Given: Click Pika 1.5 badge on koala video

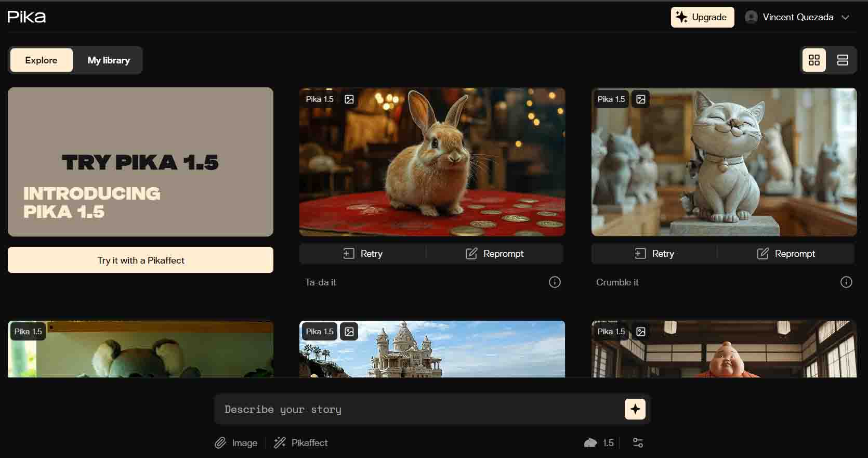Looking at the screenshot, I should pos(28,332).
